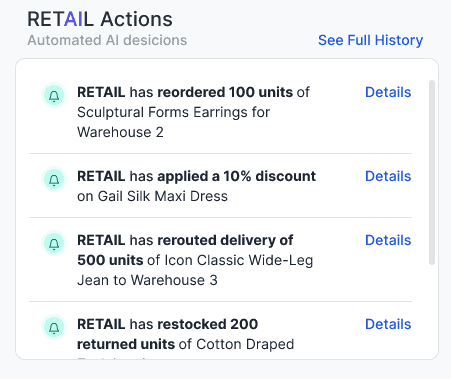The width and height of the screenshot is (451, 379).
Task: Click 'restocked 200 returned units' bold text
Action: click(x=167, y=334)
